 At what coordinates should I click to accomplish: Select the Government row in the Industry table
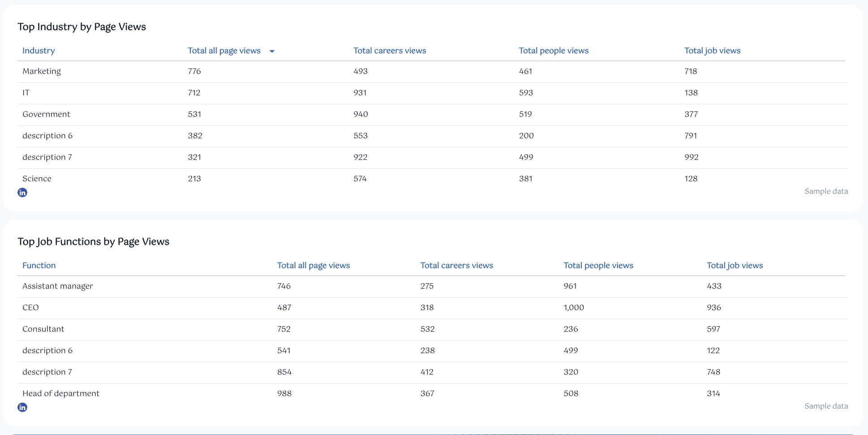(46, 114)
